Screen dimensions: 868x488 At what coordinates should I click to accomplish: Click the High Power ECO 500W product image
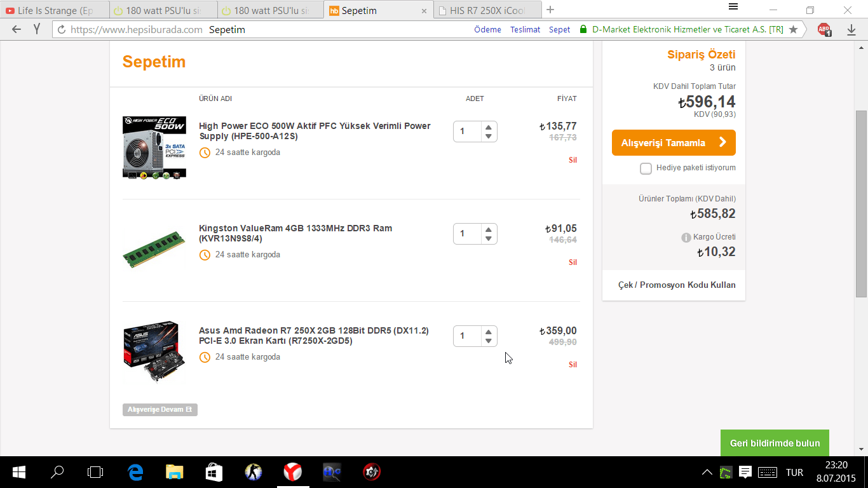click(x=154, y=147)
